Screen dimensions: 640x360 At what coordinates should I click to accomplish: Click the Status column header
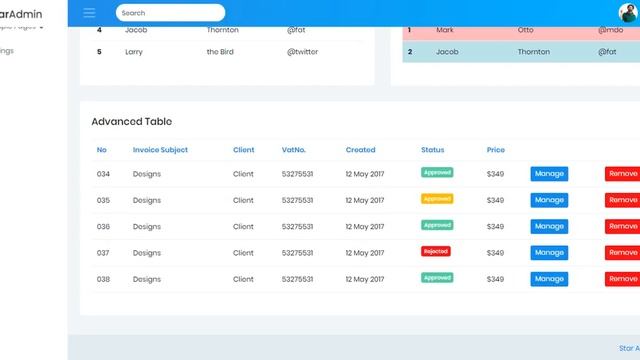[433, 150]
